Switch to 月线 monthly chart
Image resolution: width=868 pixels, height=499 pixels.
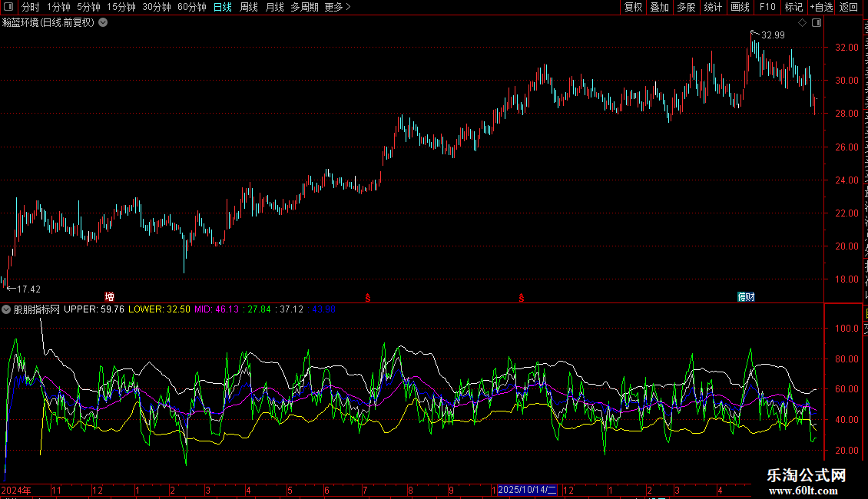click(274, 7)
